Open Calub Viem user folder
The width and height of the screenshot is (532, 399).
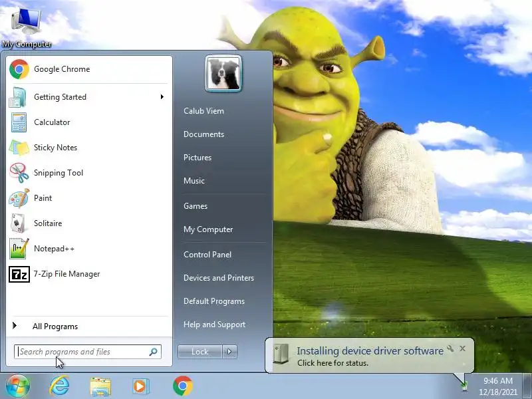coord(203,111)
